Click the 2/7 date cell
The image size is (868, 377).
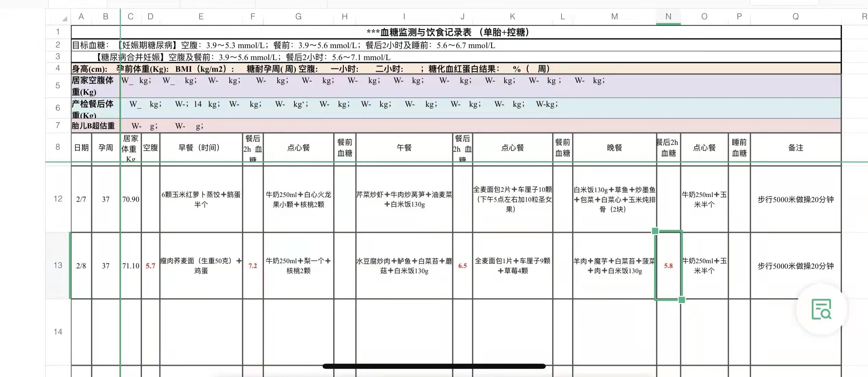pyautogui.click(x=81, y=199)
